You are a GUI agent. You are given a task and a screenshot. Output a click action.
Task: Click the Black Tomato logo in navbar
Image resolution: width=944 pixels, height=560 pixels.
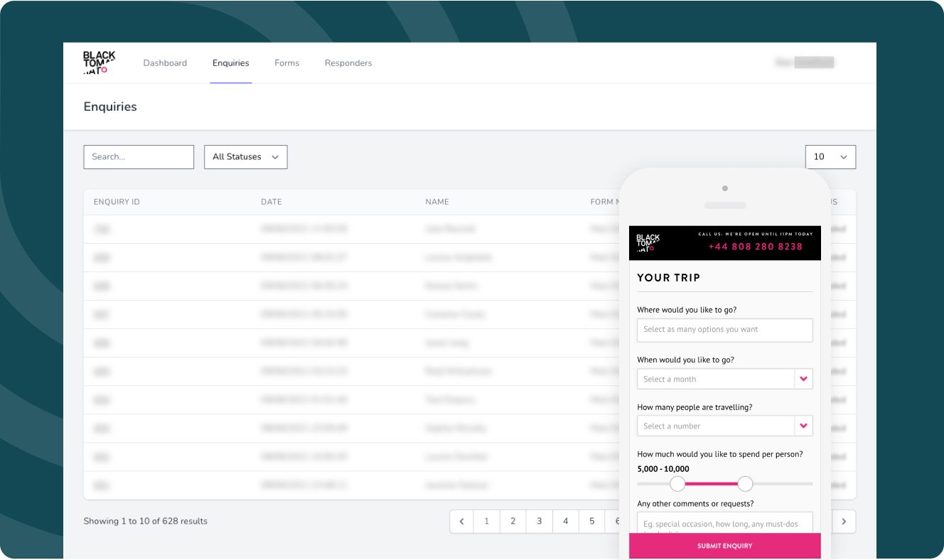[99, 63]
